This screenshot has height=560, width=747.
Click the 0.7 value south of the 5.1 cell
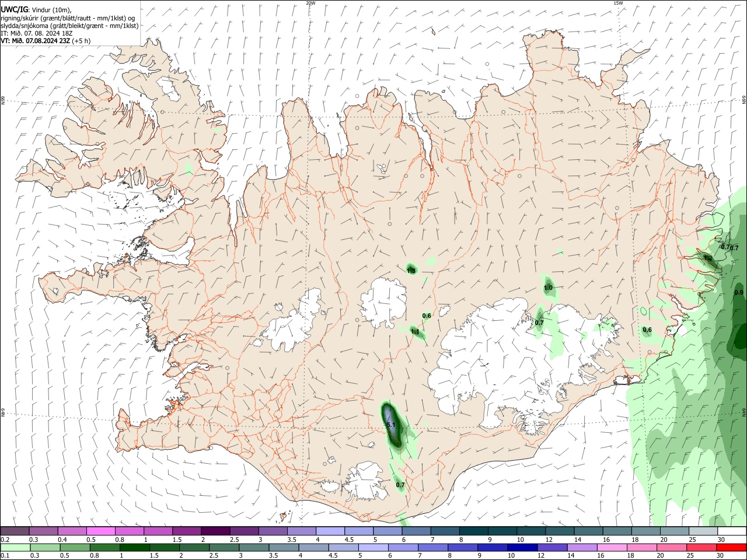[400, 485]
